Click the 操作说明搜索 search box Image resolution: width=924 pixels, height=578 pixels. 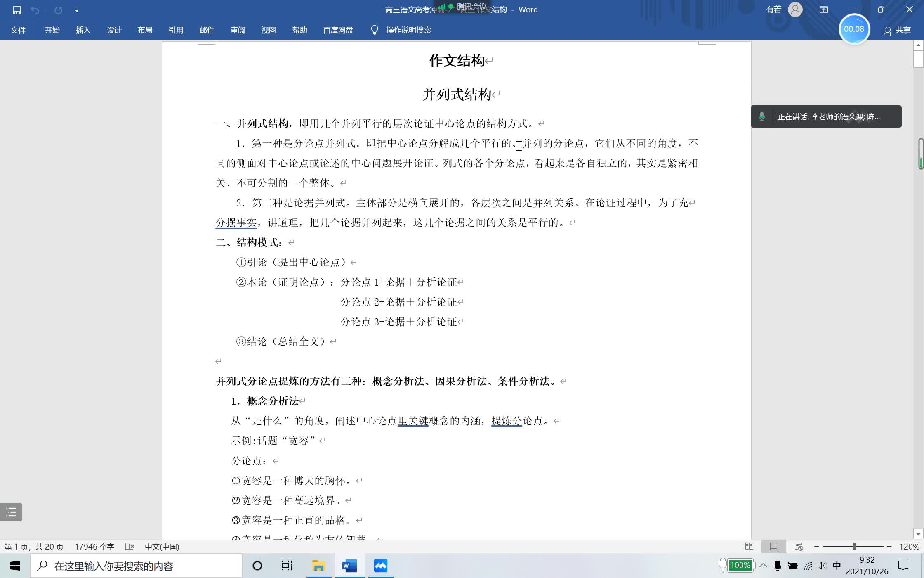tap(409, 30)
